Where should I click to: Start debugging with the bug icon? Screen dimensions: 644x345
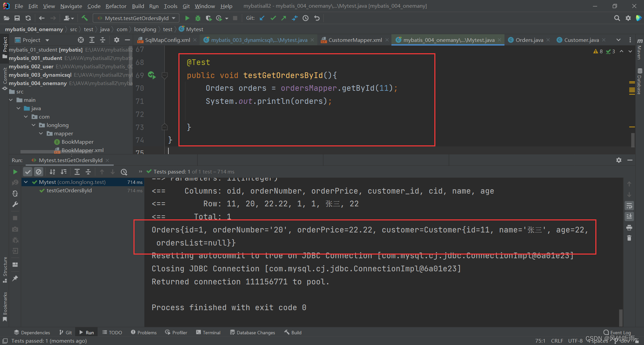pos(198,18)
